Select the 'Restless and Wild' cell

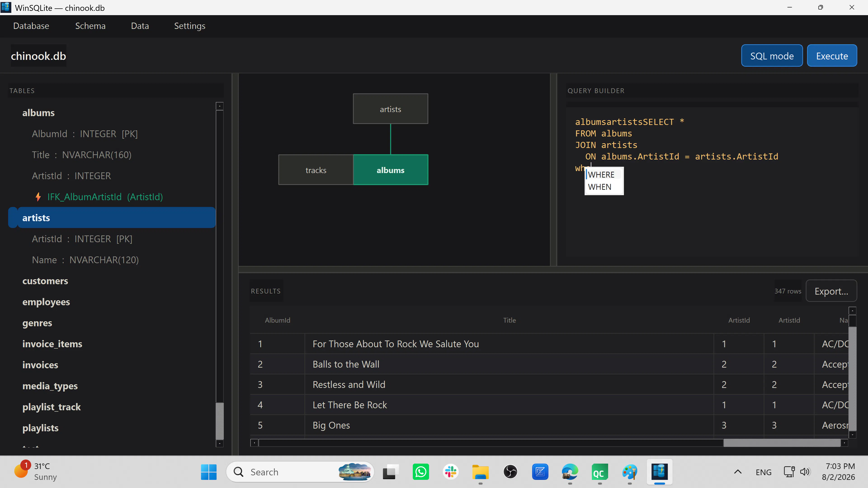click(x=509, y=384)
